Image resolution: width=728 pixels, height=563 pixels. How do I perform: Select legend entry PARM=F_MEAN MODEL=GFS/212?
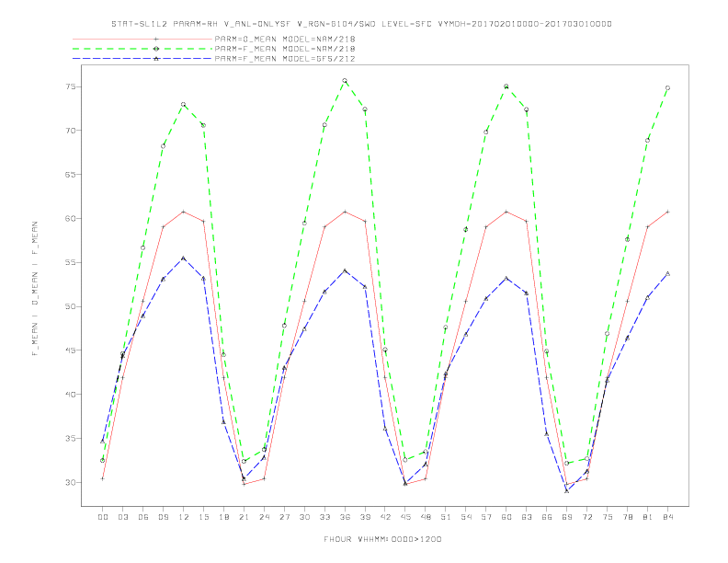pyautogui.click(x=285, y=59)
